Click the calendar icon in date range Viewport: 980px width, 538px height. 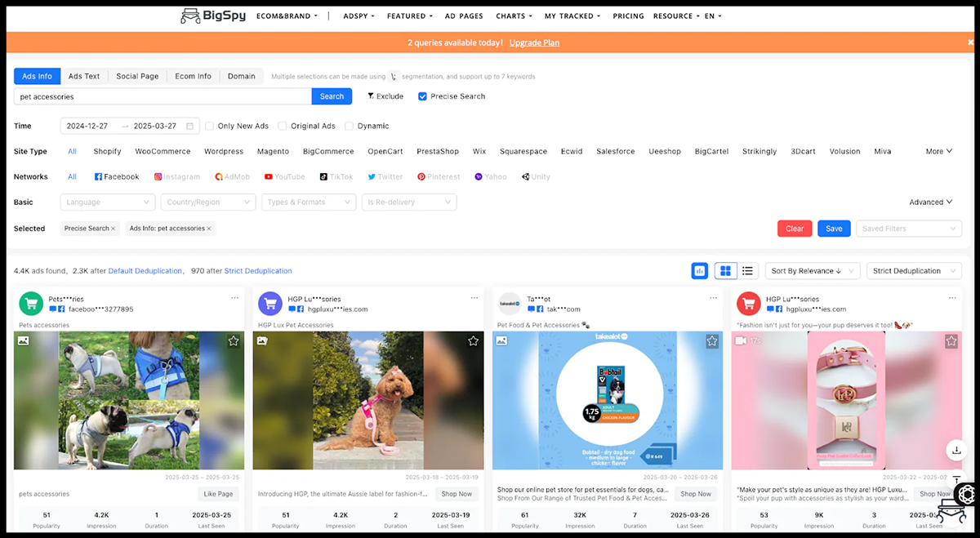(x=189, y=127)
